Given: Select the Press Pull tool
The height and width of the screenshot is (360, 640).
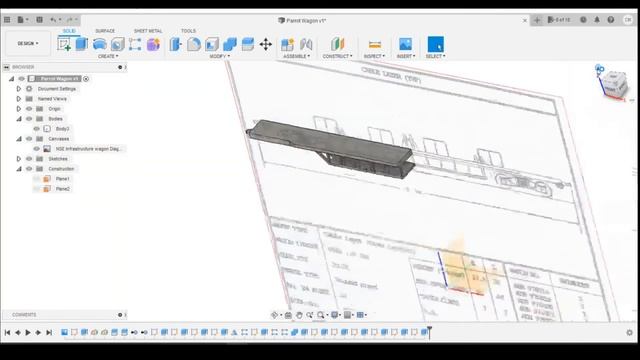Looking at the screenshot, I should click(176, 44).
